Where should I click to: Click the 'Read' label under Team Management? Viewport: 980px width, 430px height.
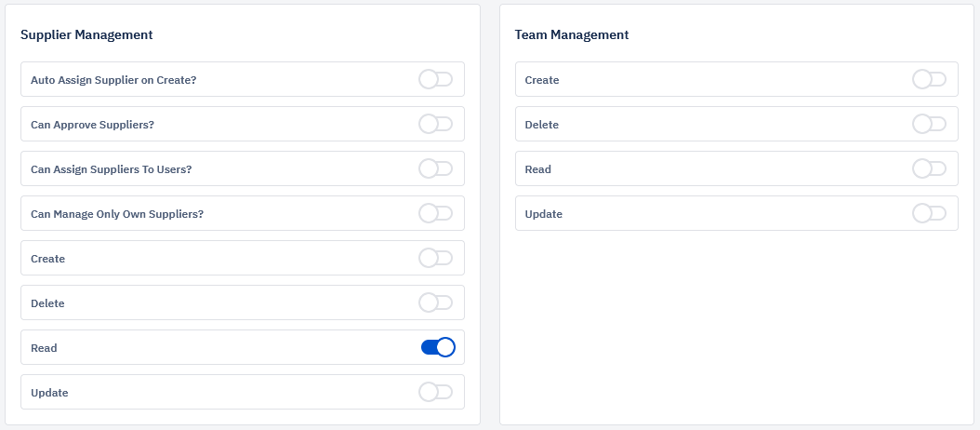point(538,169)
